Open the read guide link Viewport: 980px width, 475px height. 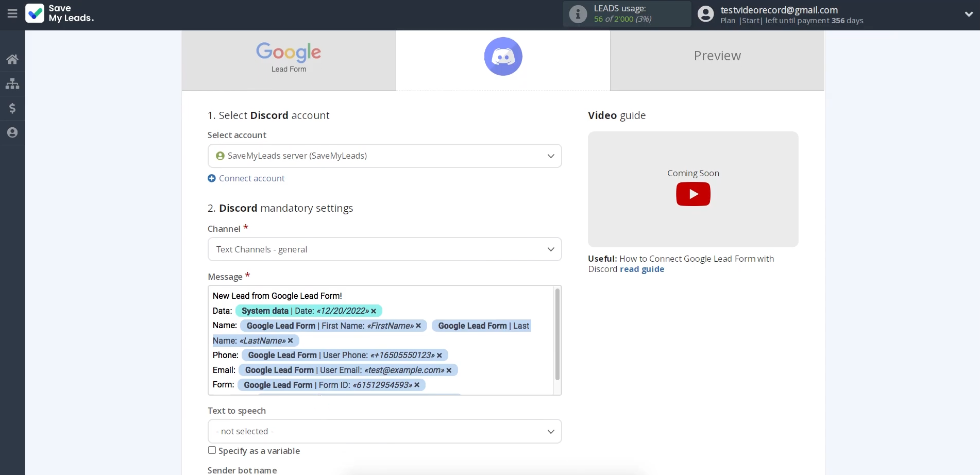(x=642, y=269)
